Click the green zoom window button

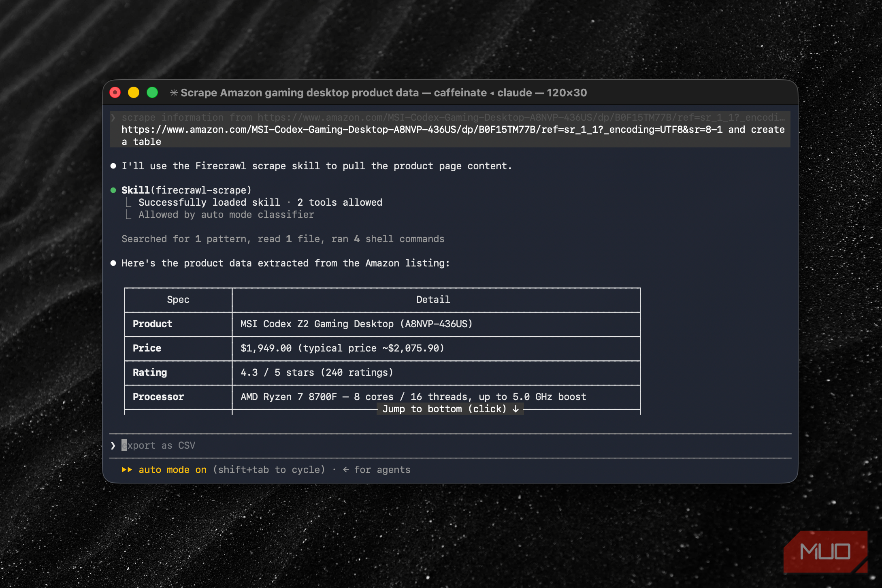click(x=152, y=93)
